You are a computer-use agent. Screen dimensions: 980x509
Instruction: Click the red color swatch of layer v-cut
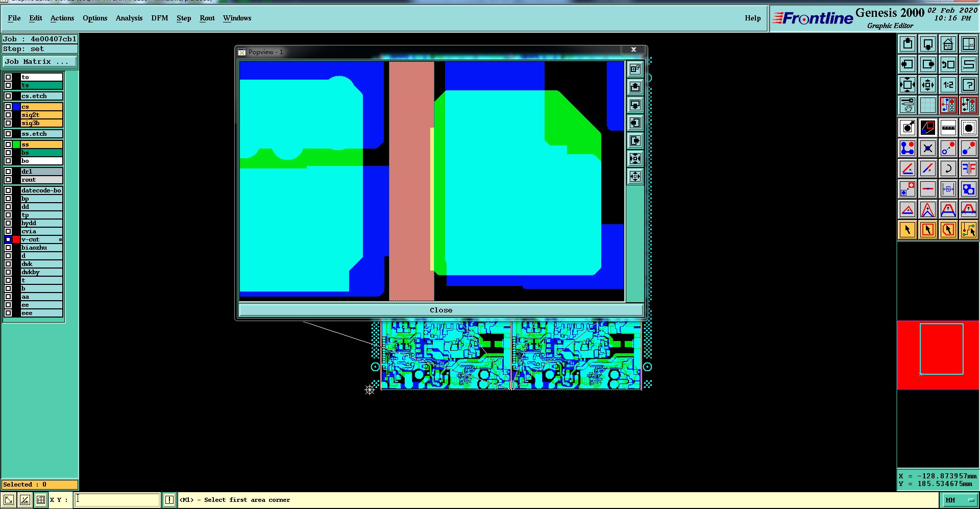coord(16,239)
